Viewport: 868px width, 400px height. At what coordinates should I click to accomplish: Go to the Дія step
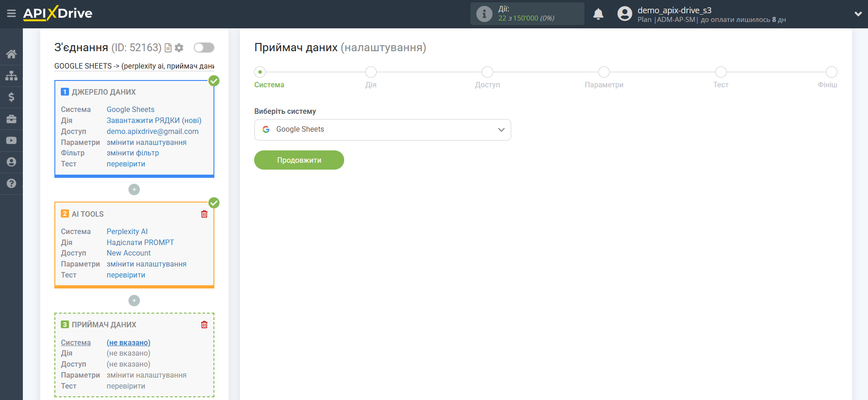pos(371,78)
